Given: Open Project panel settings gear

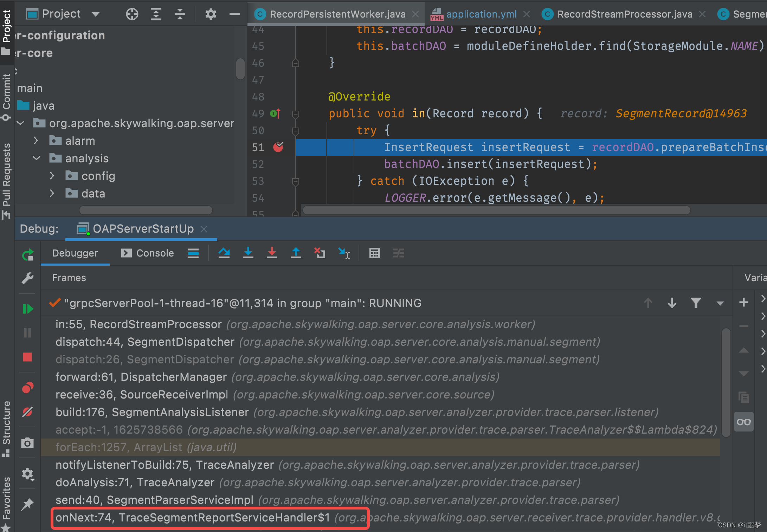Looking at the screenshot, I should pyautogui.click(x=211, y=14).
